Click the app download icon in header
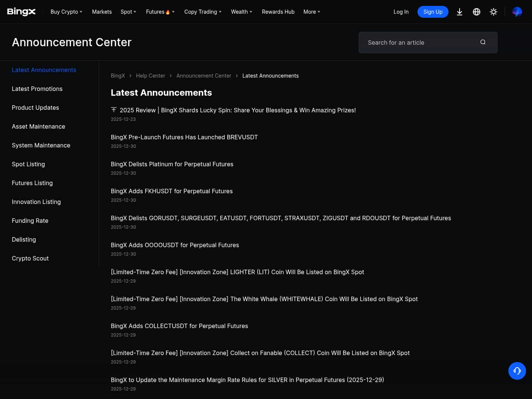 click(x=460, y=12)
